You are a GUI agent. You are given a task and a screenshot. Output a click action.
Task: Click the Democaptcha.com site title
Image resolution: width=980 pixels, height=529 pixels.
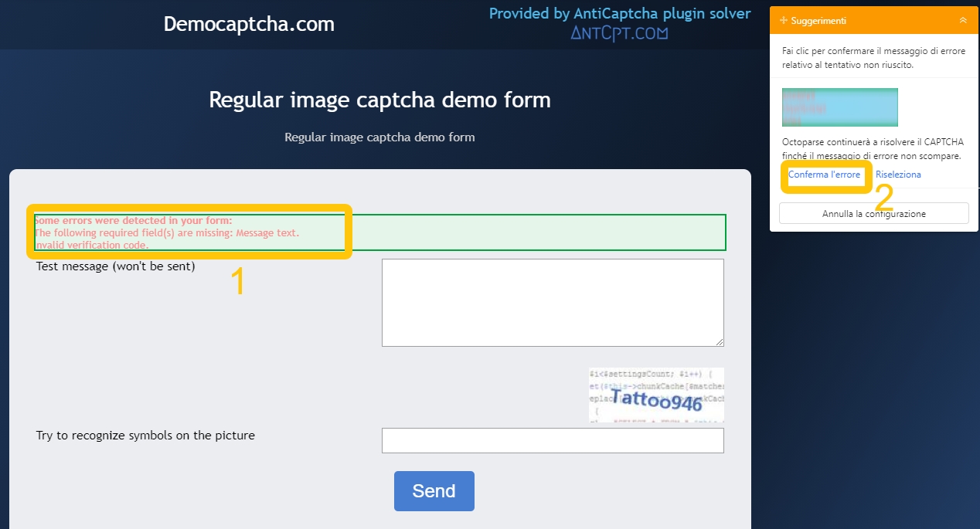tap(249, 25)
